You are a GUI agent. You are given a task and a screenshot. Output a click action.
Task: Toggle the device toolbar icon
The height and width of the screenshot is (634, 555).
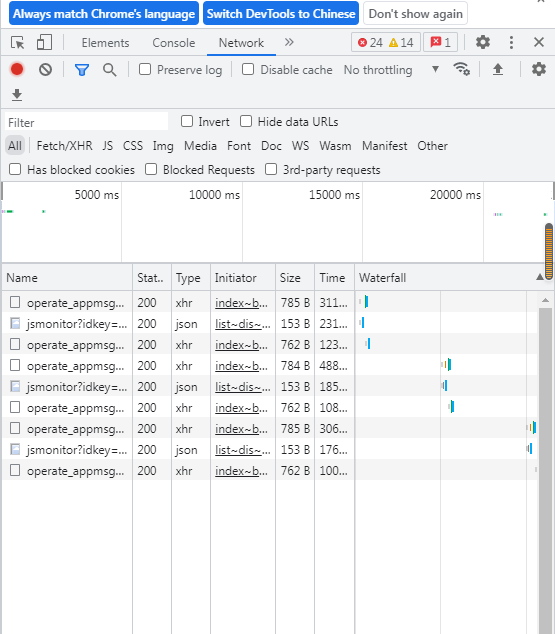click(44, 42)
